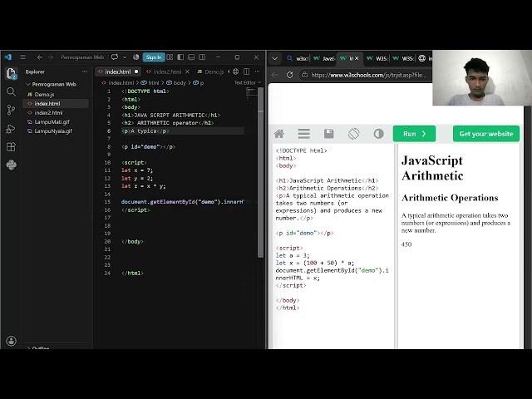The height and width of the screenshot is (399, 532).
Task: Open editor more actions ellipsis menu
Action: 258,71
